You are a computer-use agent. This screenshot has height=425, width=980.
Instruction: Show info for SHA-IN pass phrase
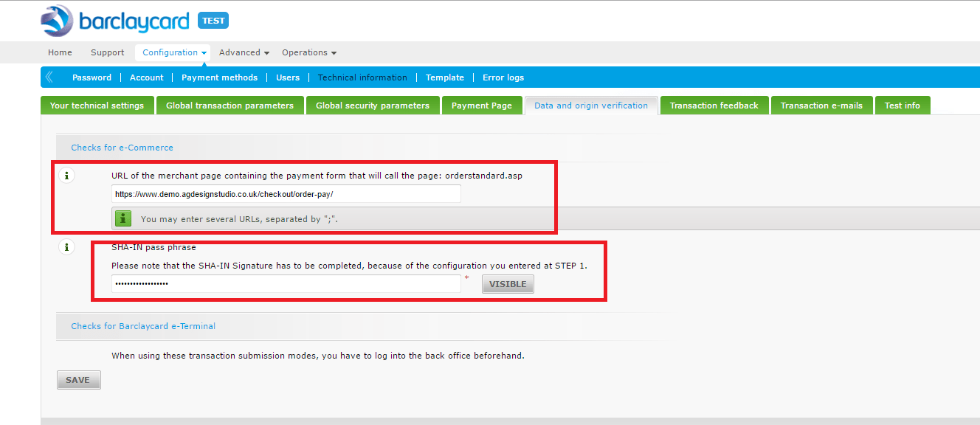[x=66, y=247]
